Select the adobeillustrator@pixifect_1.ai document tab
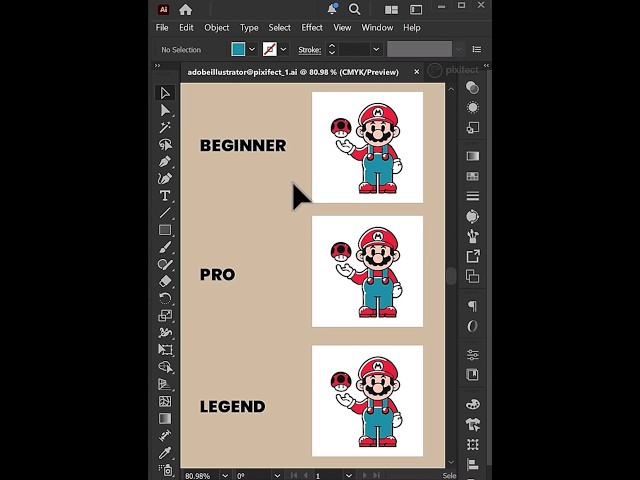 click(x=293, y=72)
